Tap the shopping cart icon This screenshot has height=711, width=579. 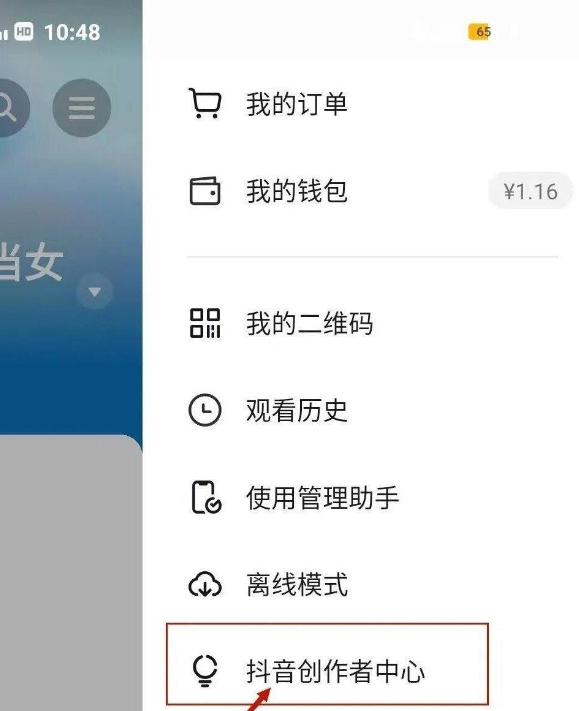click(205, 103)
